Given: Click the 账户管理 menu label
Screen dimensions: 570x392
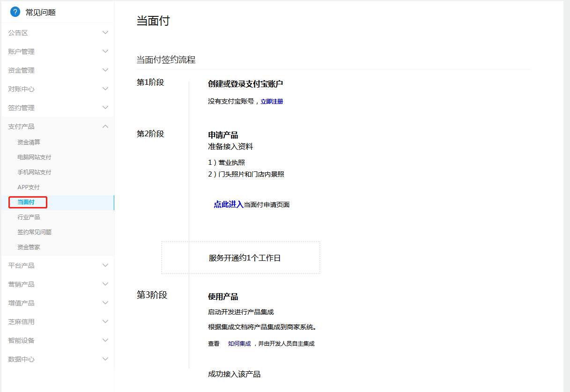Looking at the screenshot, I should (x=21, y=52).
